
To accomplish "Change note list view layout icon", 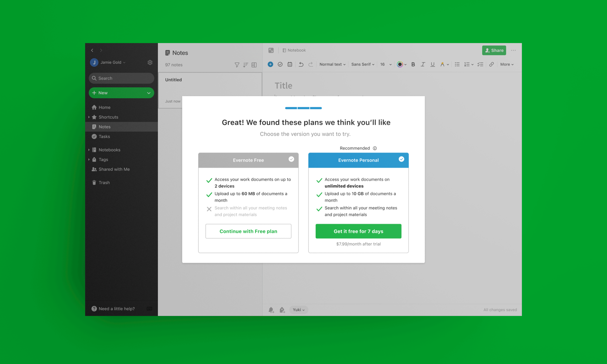I will (x=254, y=65).
